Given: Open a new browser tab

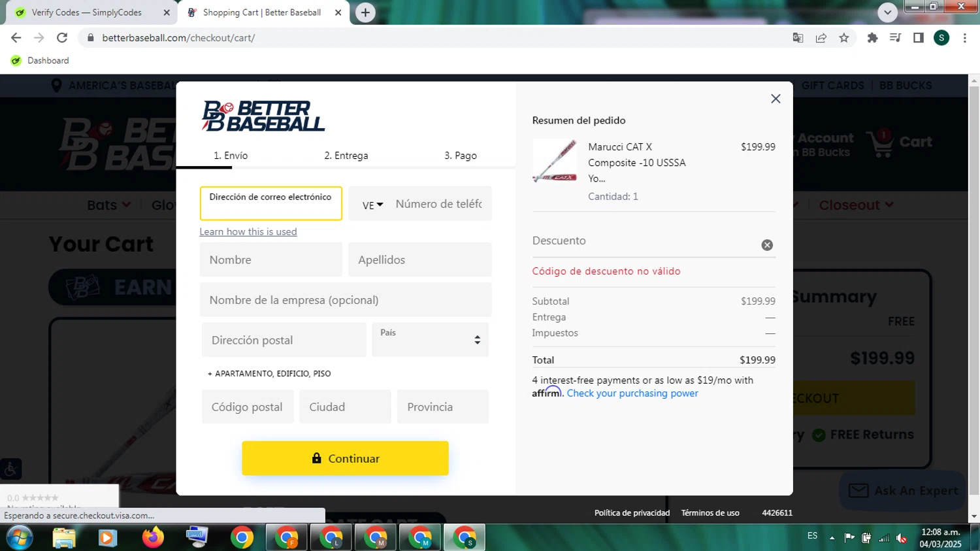Looking at the screenshot, I should click(365, 12).
